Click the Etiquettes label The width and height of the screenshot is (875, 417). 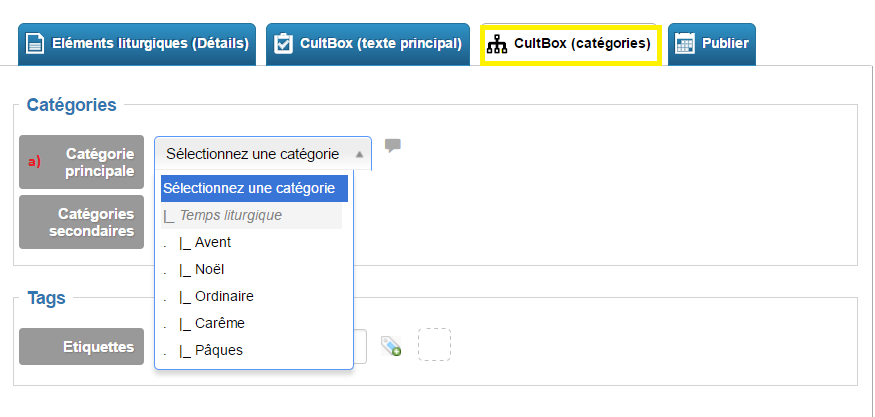(x=81, y=347)
